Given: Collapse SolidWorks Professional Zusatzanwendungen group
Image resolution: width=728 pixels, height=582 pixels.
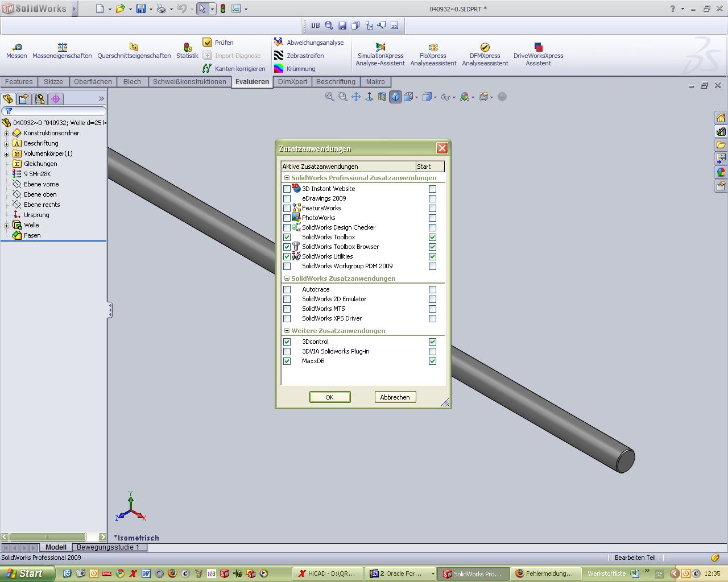Looking at the screenshot, I should click(287, 178).
